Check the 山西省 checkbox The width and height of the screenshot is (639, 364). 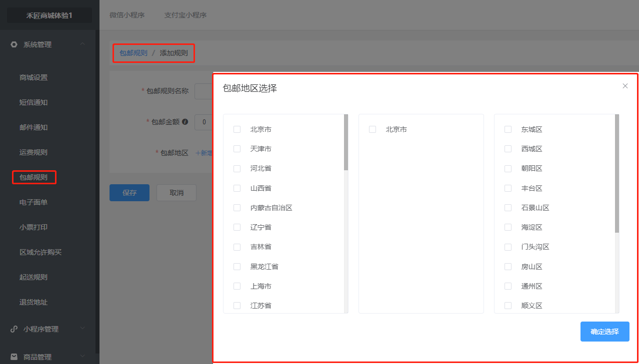(x=237, y=188)
